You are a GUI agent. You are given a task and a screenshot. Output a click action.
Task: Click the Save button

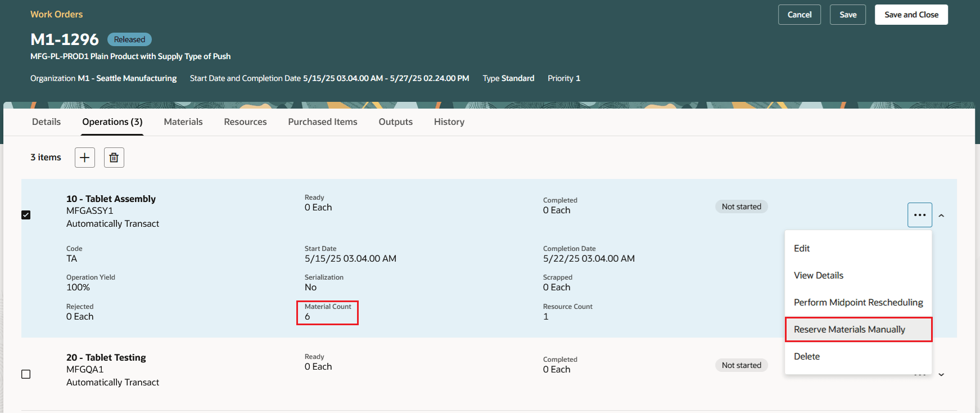[848, 15]
